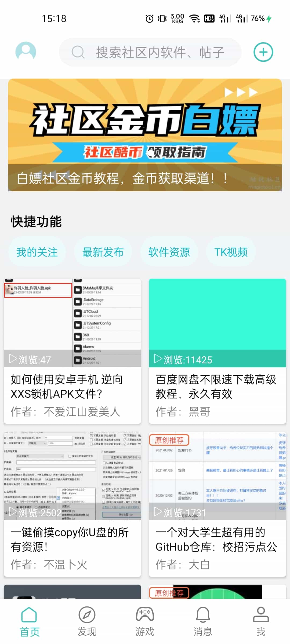Tap author 不温卜火
The width and height of the screenshot is (290, 644).
(49, 565)
